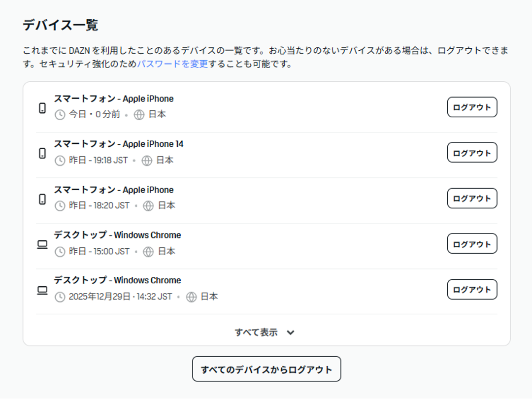The height and width of the screenshot is (399, 532).
Task: Click the chevron arrow beside すべて表示
Action: 291,332
